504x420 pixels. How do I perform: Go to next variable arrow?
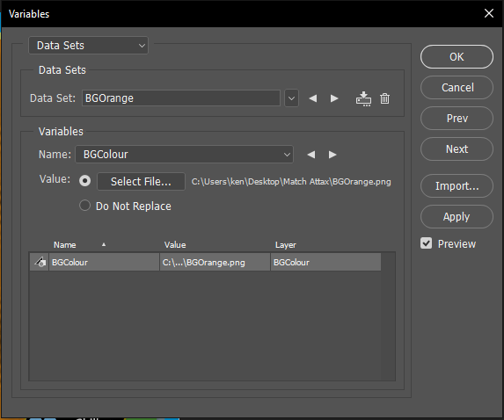click(x=332, y=155)
